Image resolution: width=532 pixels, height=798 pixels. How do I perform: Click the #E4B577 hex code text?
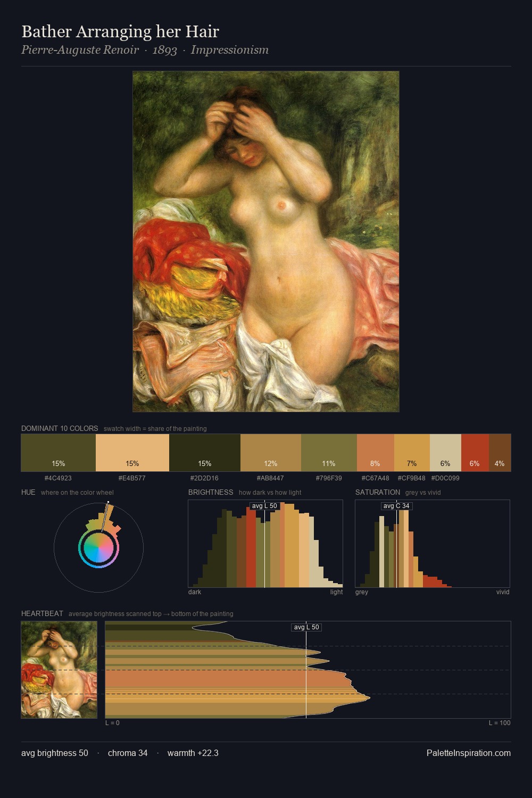point(132,478)
